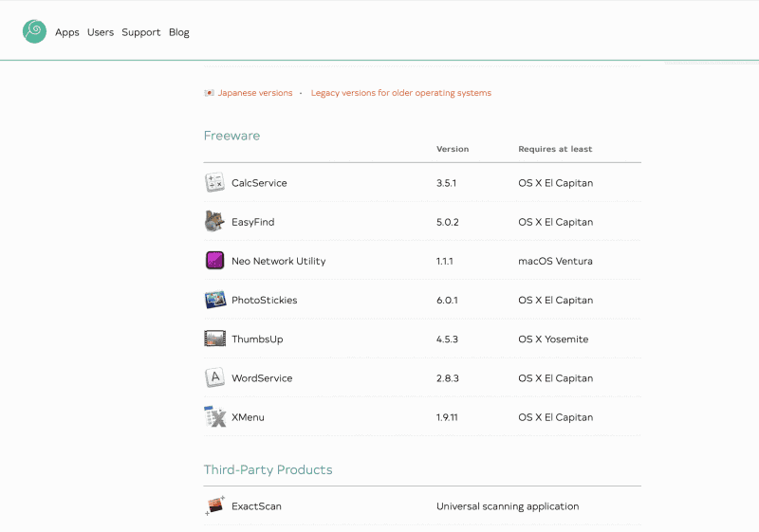
Task: Select Neo Network Utility version 1.1.1
Action: (x=444, y=261)
